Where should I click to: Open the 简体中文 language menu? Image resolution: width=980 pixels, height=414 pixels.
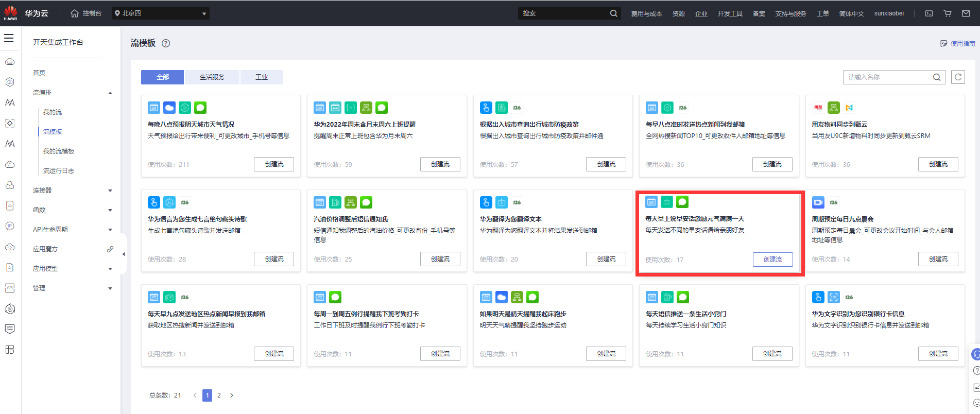click(851, 13)
